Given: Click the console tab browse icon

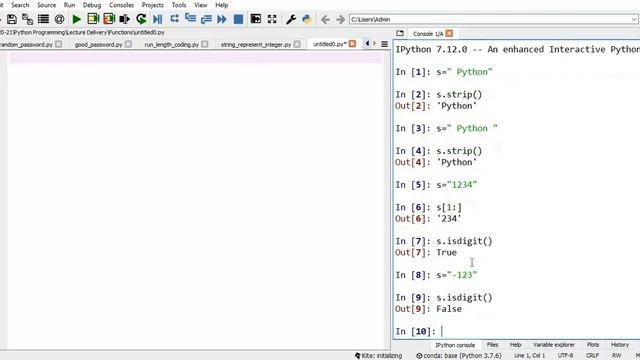Looking at the screenshot, I should (400, 33).
